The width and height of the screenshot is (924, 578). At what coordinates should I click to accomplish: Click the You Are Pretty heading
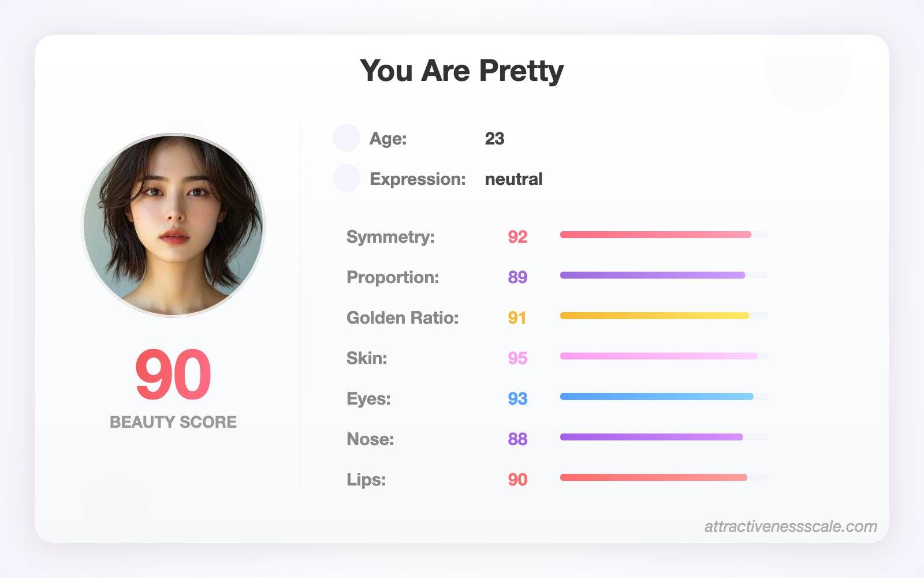[462, 71]
